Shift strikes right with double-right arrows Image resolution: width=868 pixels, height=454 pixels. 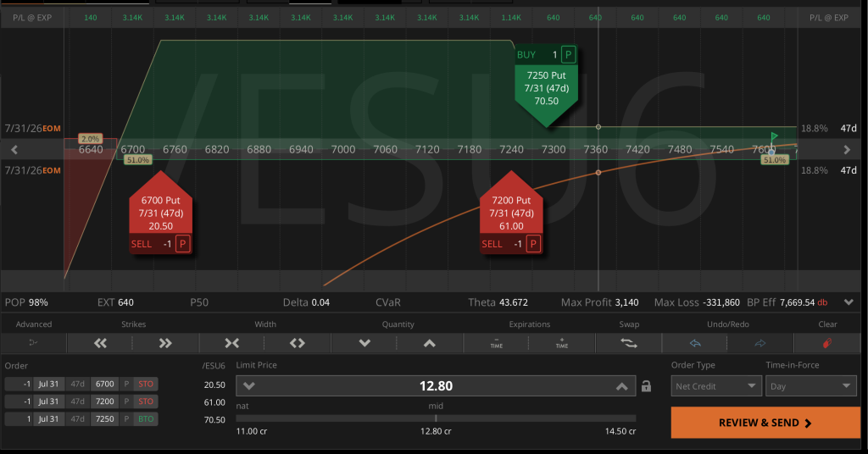(165, 343)
